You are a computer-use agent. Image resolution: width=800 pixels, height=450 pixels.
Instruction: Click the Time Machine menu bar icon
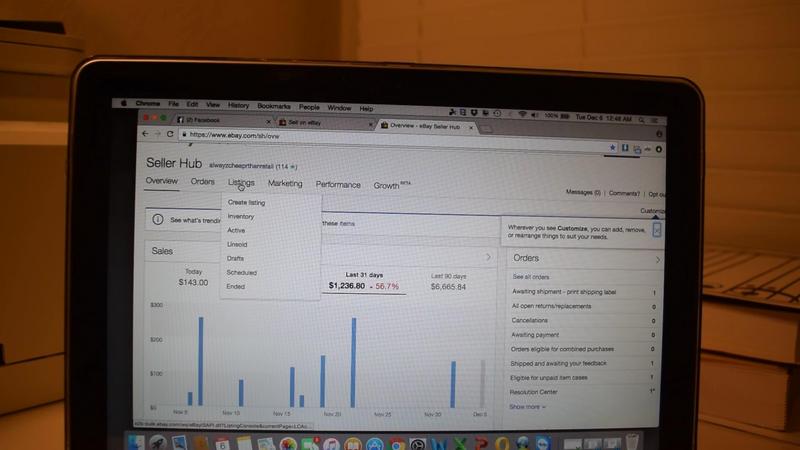click(x=497, y=114)
